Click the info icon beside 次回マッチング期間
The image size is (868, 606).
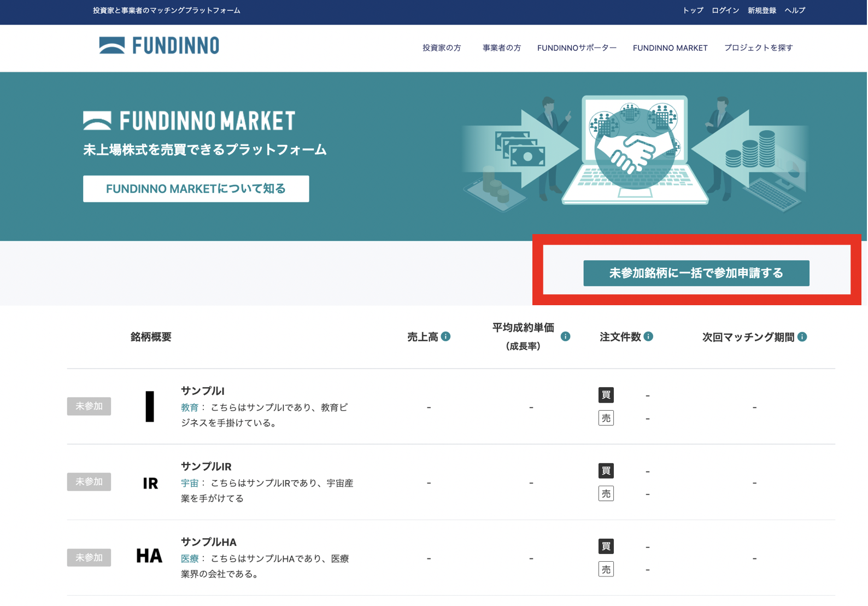tap(802, 337)
